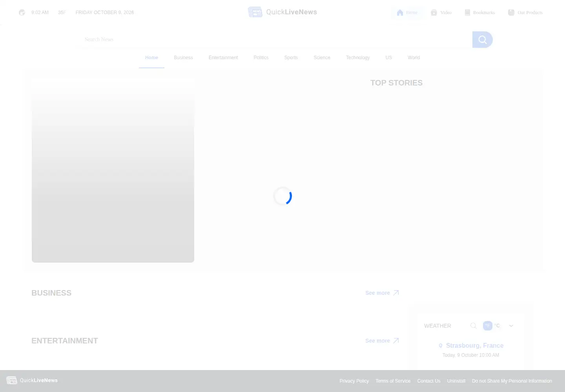Switch to the US category tab
This screenshot has height=392, width=565.
(389, 58)
